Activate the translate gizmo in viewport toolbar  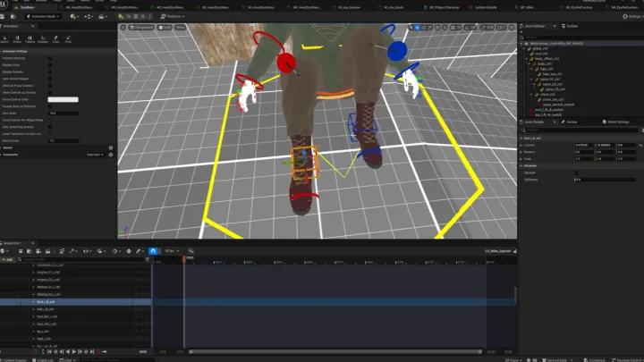tap(418, 28)
